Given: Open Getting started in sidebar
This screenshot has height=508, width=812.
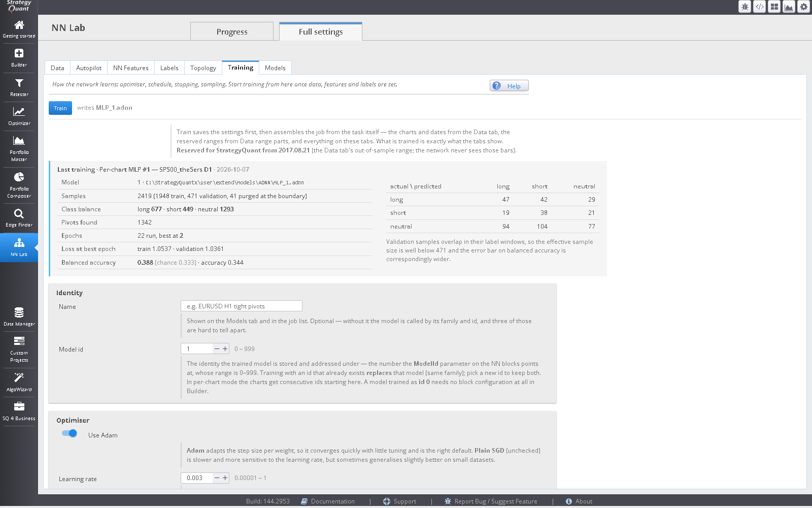Looking at the screenshot, I should click(19, 29).
